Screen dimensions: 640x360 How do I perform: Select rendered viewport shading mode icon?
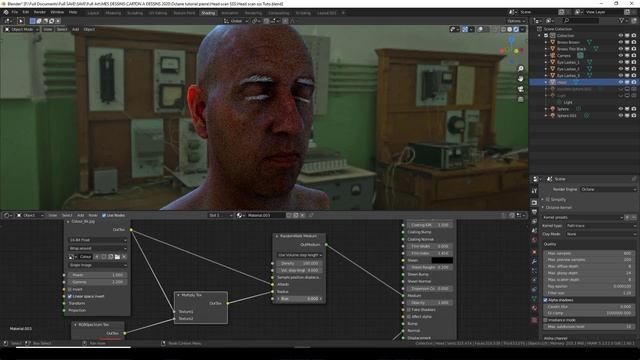click(x=516, y=29)
